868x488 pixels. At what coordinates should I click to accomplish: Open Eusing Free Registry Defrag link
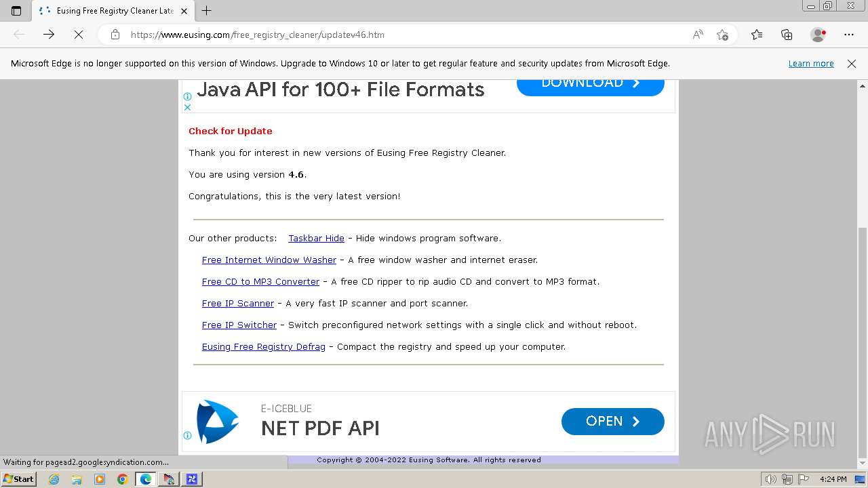[x=264, y=347]
